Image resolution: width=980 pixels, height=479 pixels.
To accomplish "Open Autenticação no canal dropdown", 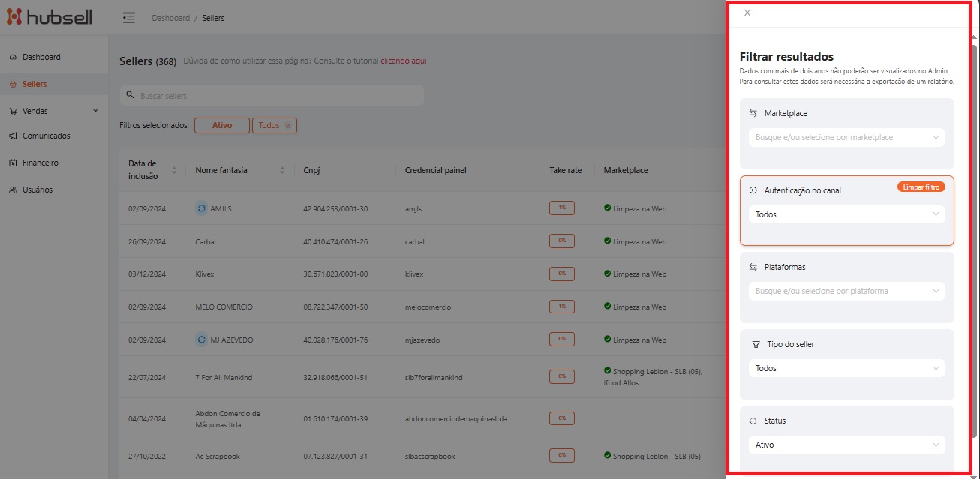I will pyautogui.click(x=846, y=214).
